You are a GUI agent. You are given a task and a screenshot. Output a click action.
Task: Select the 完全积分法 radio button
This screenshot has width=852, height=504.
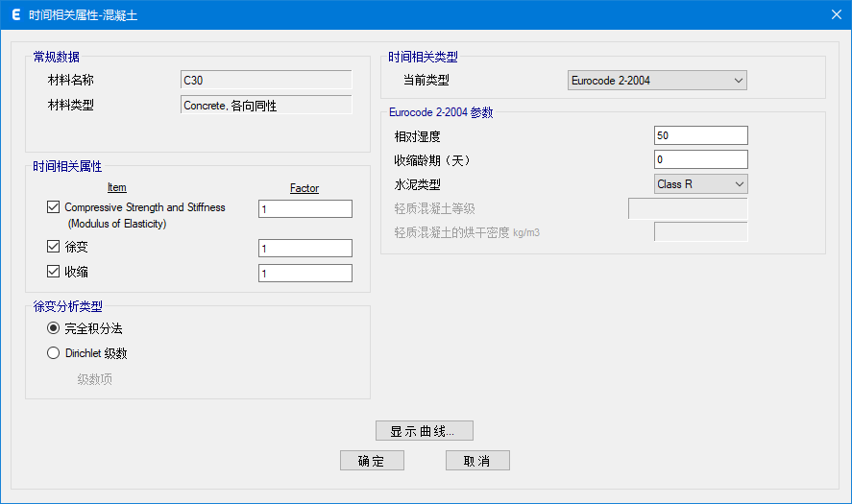pyautogui.click(x=53, y=328)
